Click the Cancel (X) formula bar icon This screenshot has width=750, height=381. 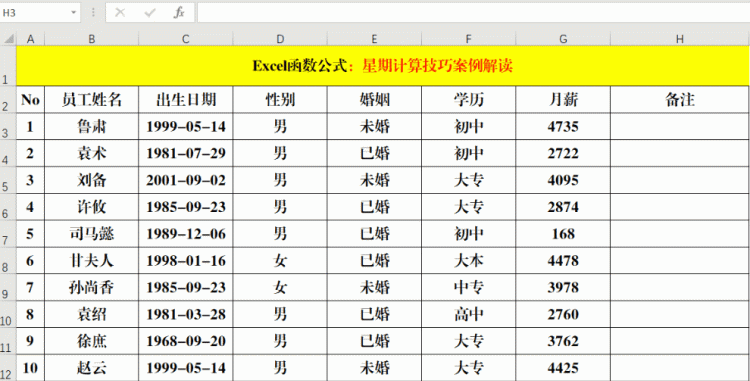(120, 13)
